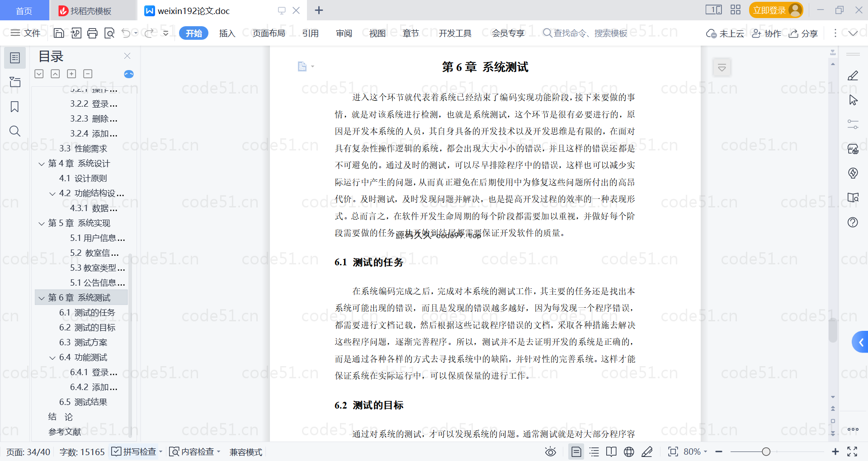Click the Redo arrow icon

point(149,33)
